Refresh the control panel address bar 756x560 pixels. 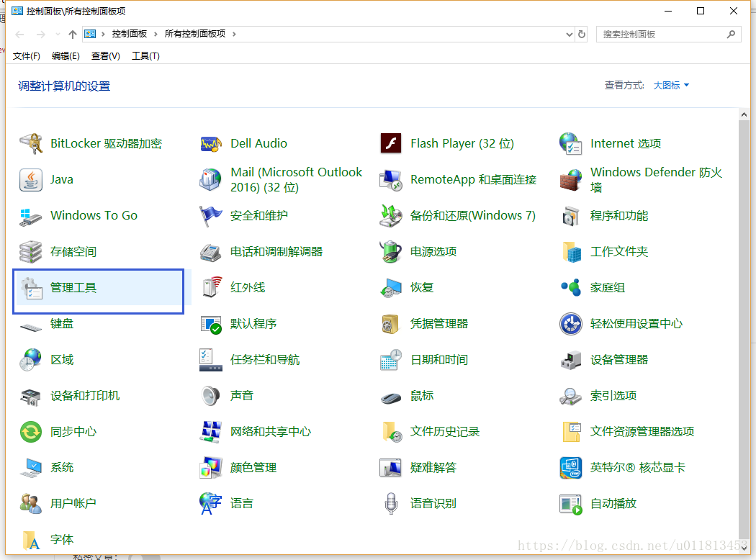(x=582, y=35)
